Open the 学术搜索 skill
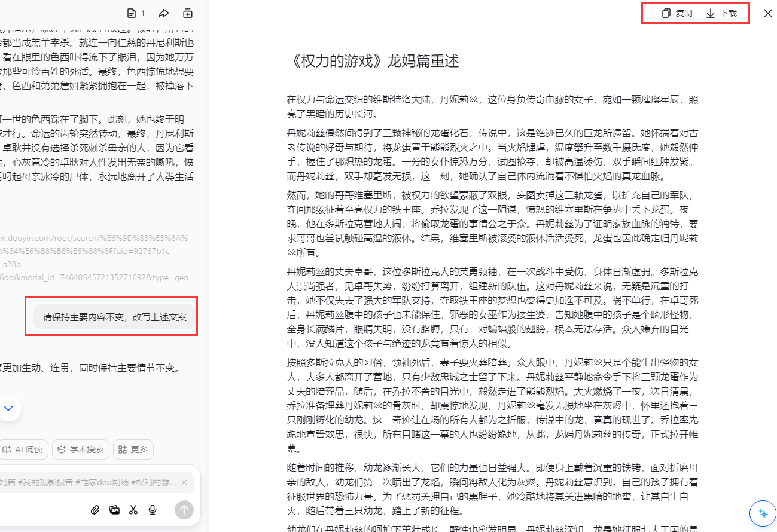Viewport: 777px width, 532px height. 81,450
